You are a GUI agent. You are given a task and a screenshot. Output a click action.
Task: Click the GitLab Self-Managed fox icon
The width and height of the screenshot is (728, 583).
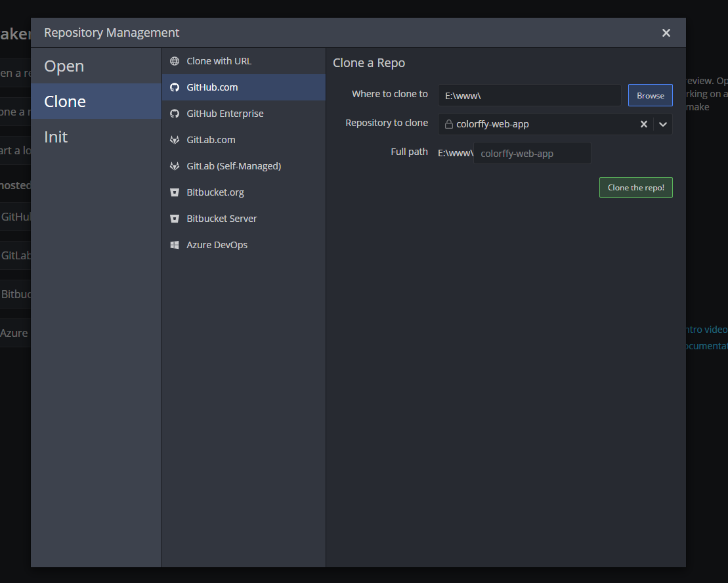point(175,166)
